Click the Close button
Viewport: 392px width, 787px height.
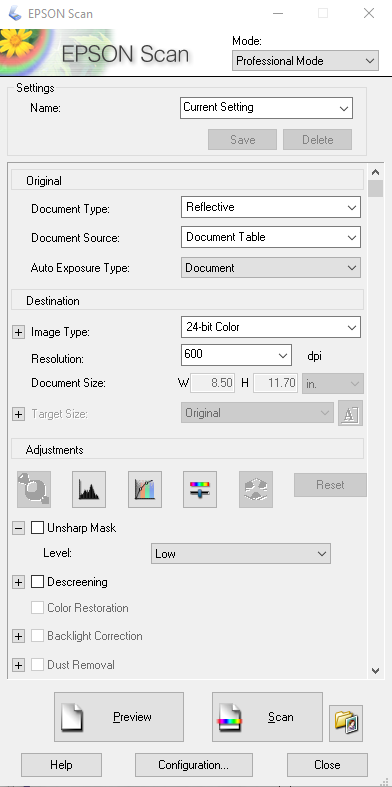click(327, 764)
